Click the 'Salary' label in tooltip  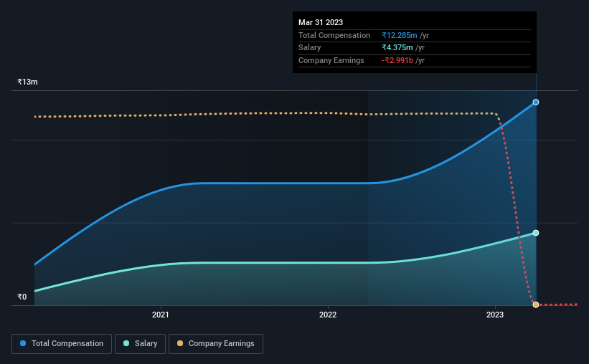[x=309, y=48]
